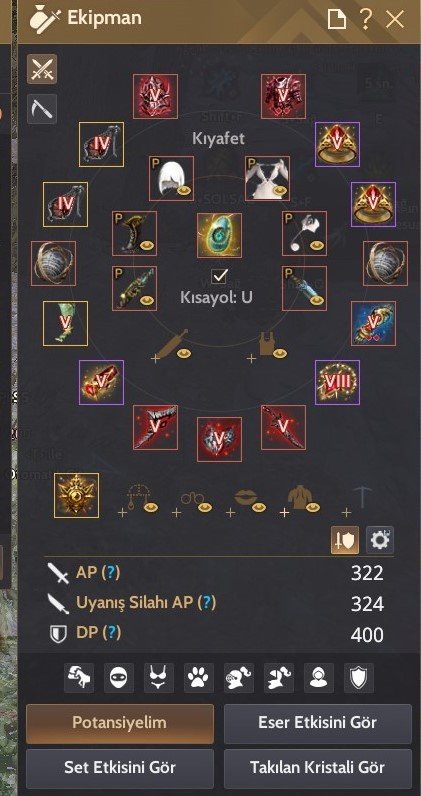Click the Potansiyelim button

pos(120,723)
